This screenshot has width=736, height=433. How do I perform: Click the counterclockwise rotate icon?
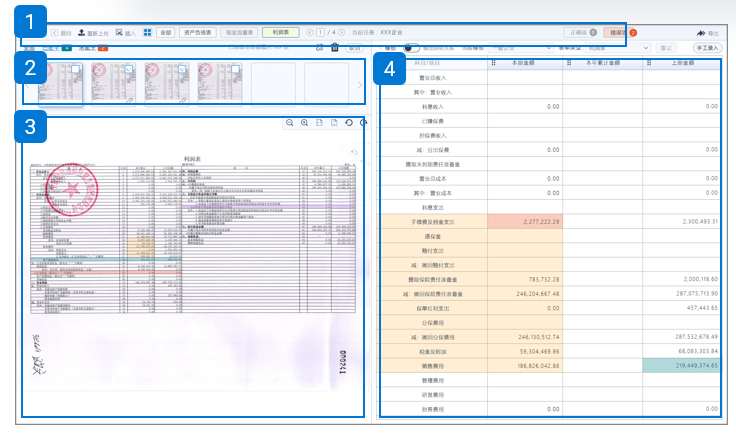point(347,122)
